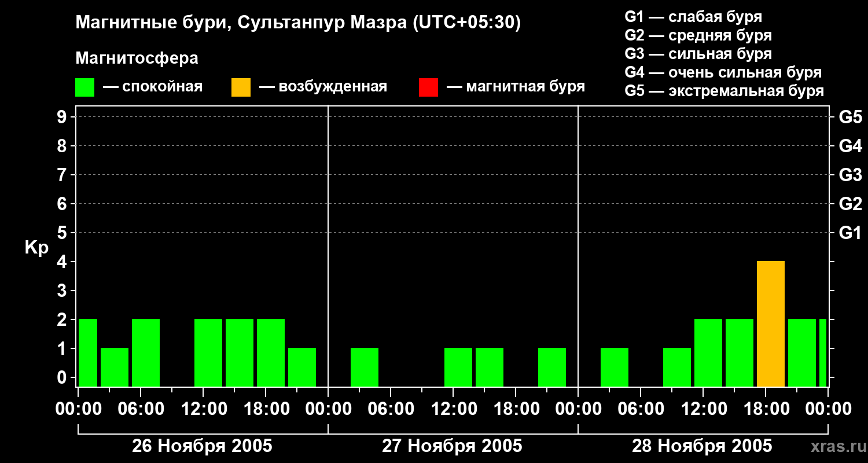
Task: Click the 'Магнитосфера' subtitle
Action: [137, 58]
